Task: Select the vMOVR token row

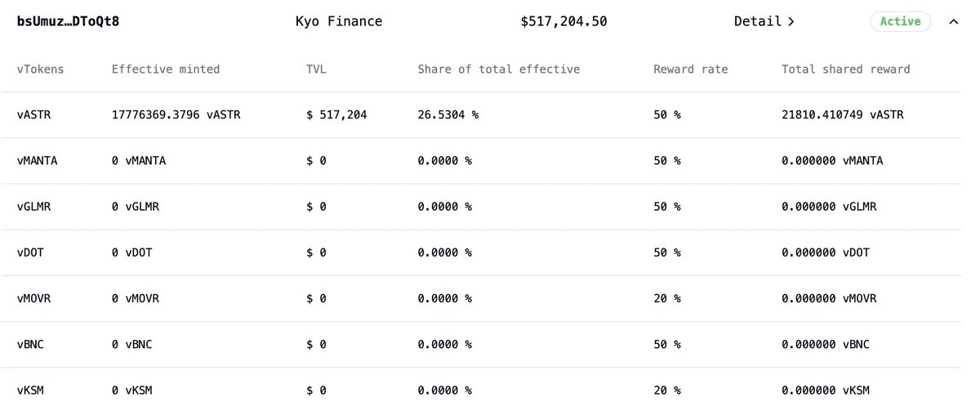Action: [34, 298]
